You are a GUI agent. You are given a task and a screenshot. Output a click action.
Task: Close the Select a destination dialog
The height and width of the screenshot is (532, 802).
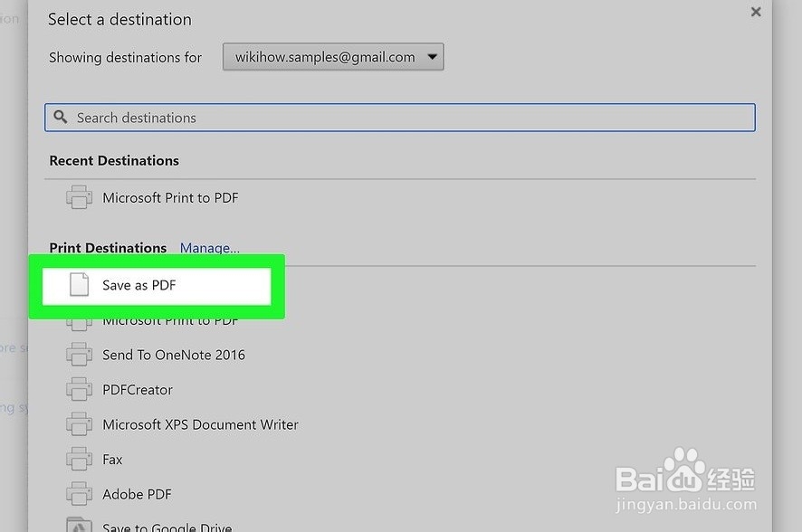756,12
